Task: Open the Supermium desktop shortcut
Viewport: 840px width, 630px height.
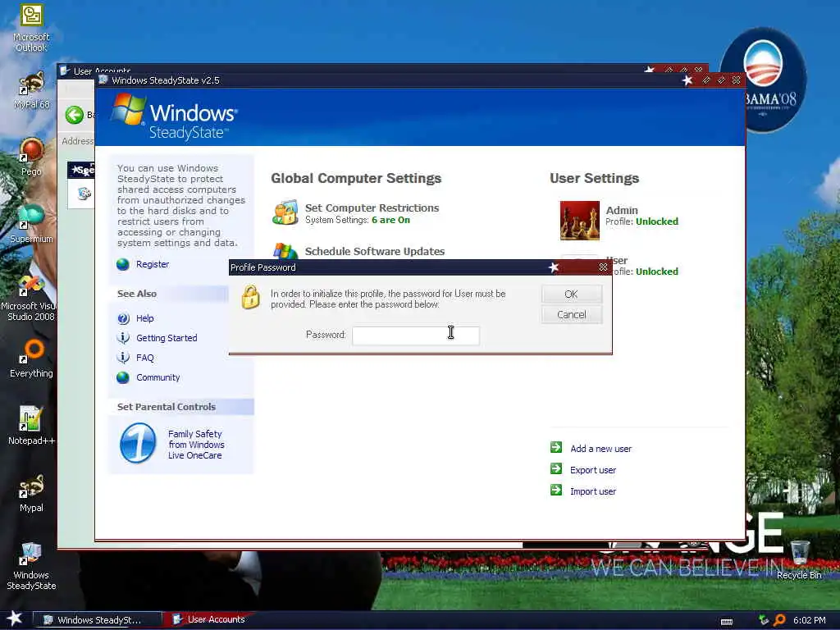Action: (x=31, y=224)
